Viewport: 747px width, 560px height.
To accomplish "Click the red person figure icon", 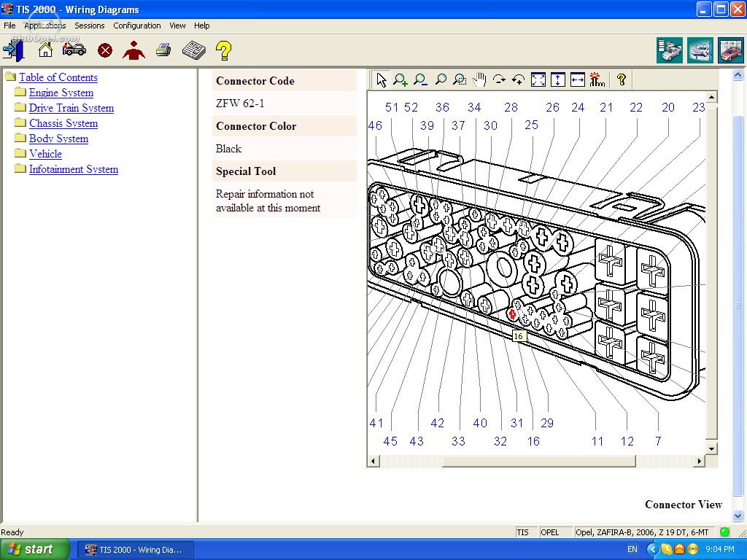I will [x=134, y=50].
